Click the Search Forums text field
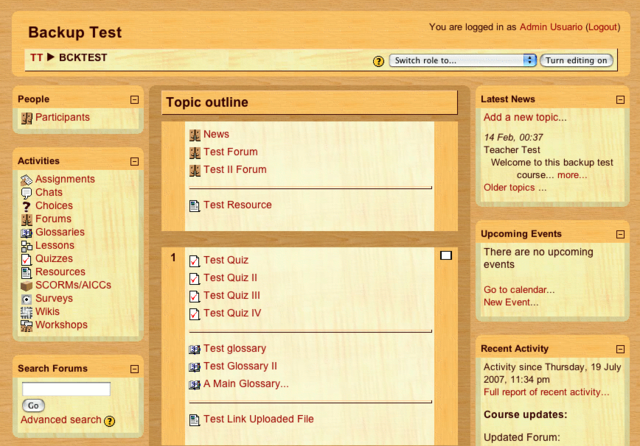Screen dimensions: 640x446 (66, 389)
